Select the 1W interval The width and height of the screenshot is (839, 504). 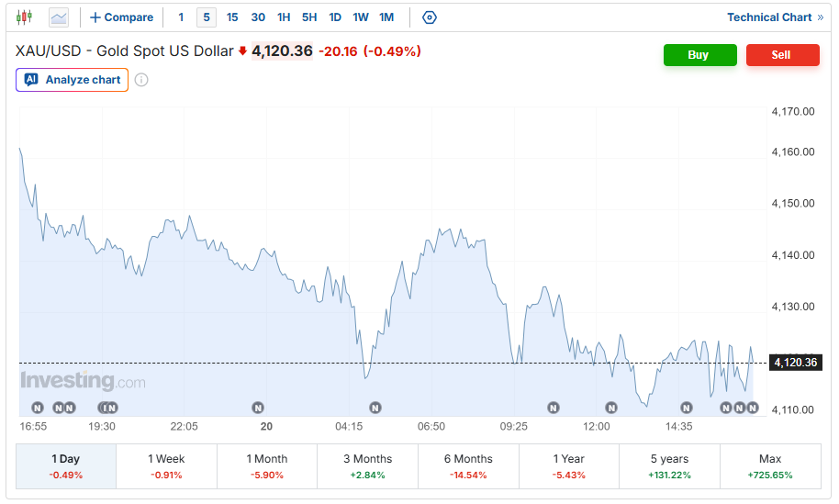click(x=361, y=17)
